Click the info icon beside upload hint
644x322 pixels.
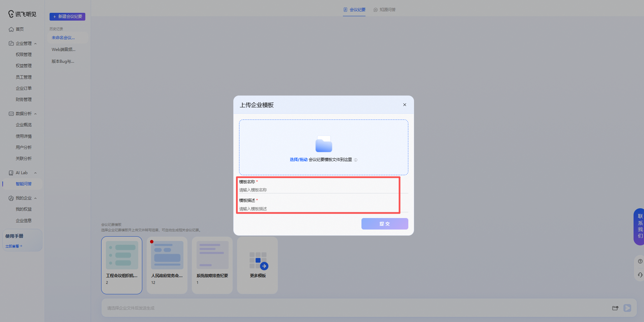pyautogui.click(x=356, y=160)
